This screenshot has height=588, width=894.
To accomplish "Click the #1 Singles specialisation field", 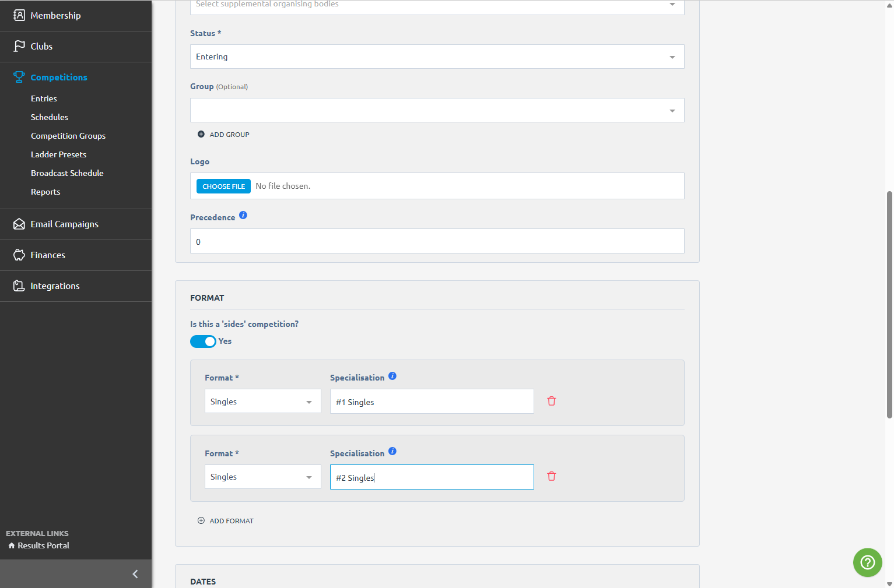I will (x=432, y=402).
